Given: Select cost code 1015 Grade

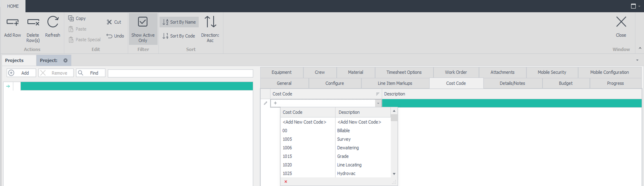Looking at the screenshot, I should [287, 156].
